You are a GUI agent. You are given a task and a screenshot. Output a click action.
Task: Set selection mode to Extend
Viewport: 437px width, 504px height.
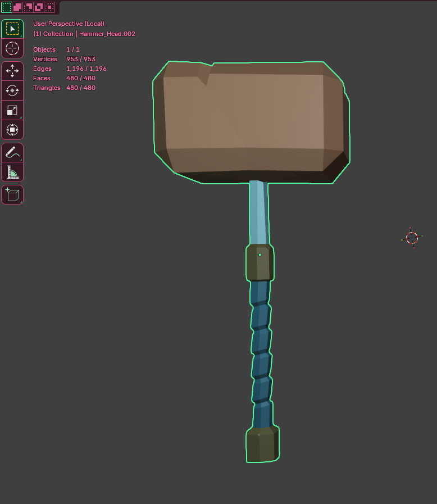coord(17,7)
